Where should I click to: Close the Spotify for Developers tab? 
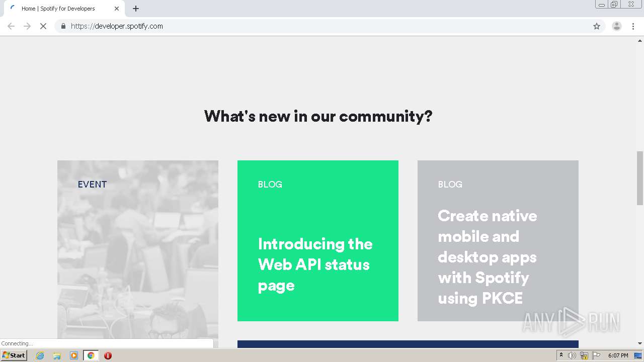(117, 9)
